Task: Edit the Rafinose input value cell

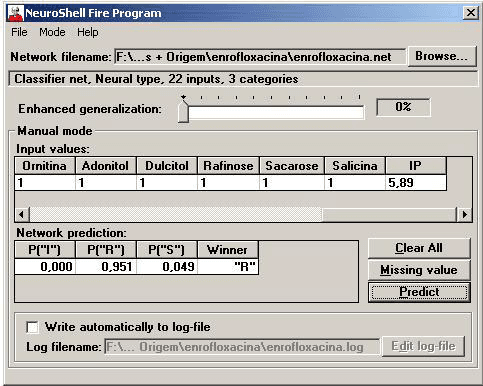Action: (x=228, y=183)
